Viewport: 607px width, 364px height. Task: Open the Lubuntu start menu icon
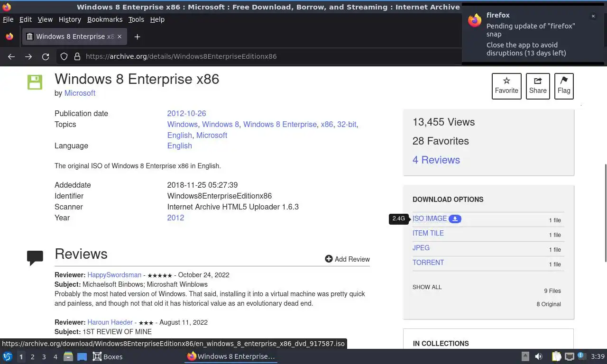[x=7, y=356]
